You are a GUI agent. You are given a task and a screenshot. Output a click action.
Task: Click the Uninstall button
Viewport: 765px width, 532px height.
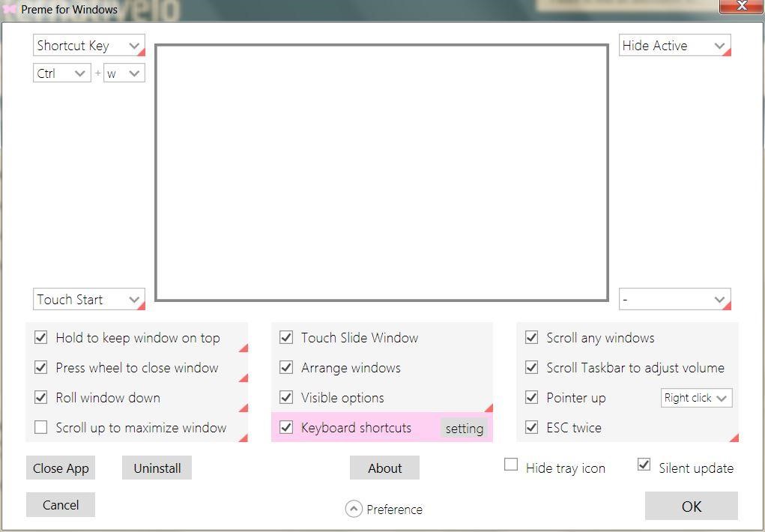tap(156, 467)
